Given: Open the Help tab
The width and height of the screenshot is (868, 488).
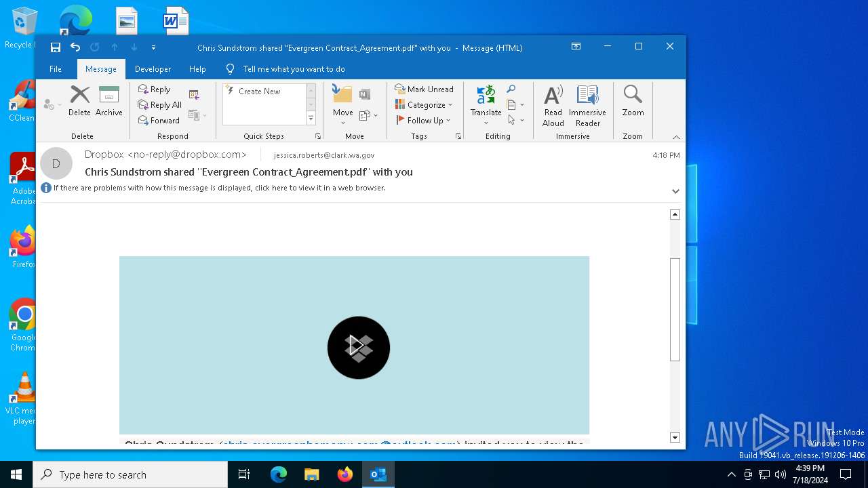Looking at the screenshot, I should (x=197, y=69).
